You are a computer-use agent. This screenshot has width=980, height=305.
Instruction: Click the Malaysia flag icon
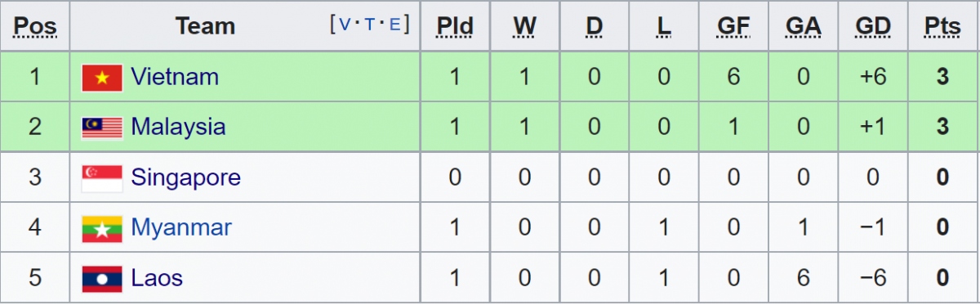(102, 128)
